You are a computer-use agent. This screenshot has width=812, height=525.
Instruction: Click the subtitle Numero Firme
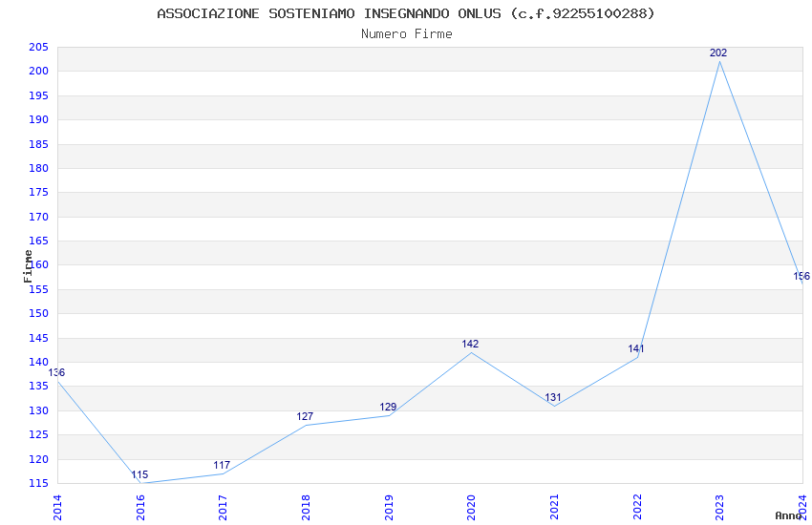pos(407,34)
